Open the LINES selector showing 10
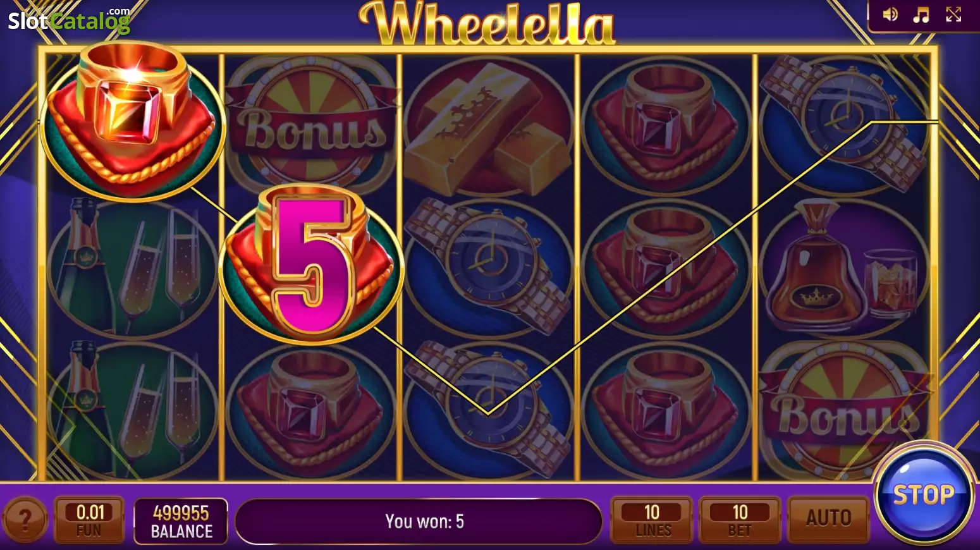980x550 pixels. 652,520
